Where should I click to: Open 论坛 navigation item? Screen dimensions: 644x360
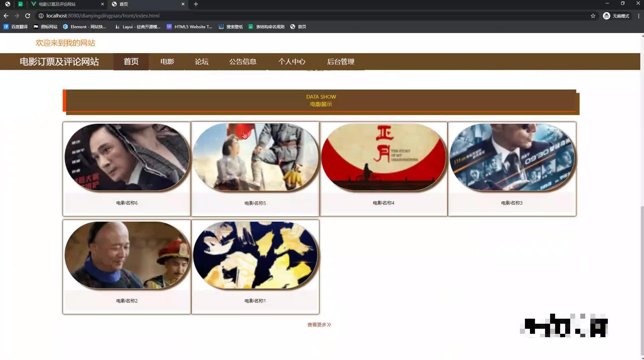point(202,61)
